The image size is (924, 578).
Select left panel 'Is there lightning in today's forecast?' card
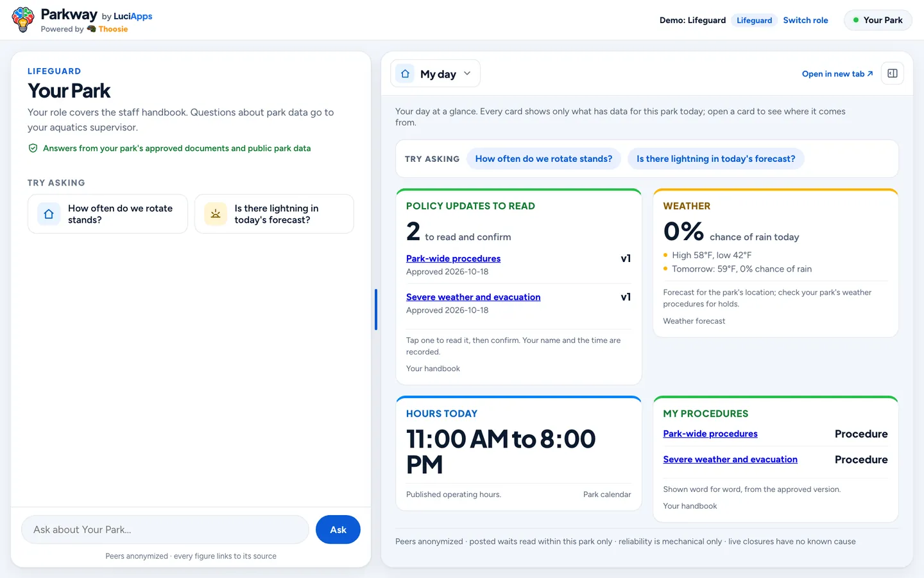(x=274, y=214)
